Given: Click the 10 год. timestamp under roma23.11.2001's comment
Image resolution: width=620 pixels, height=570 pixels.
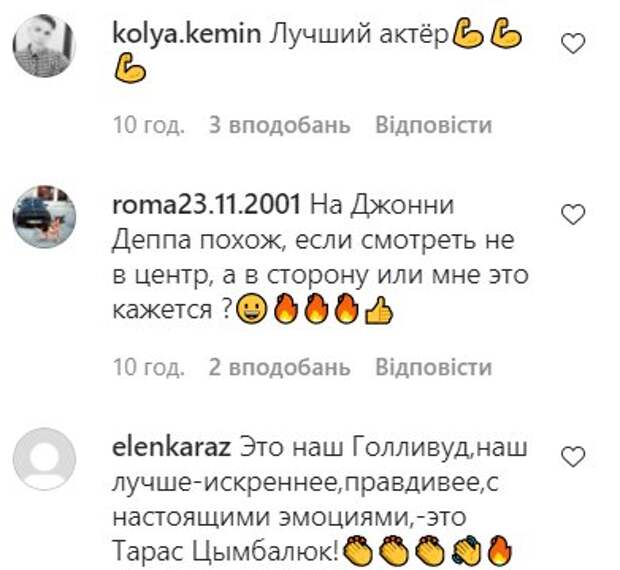Looking at the screenshot, I should 149,367.
